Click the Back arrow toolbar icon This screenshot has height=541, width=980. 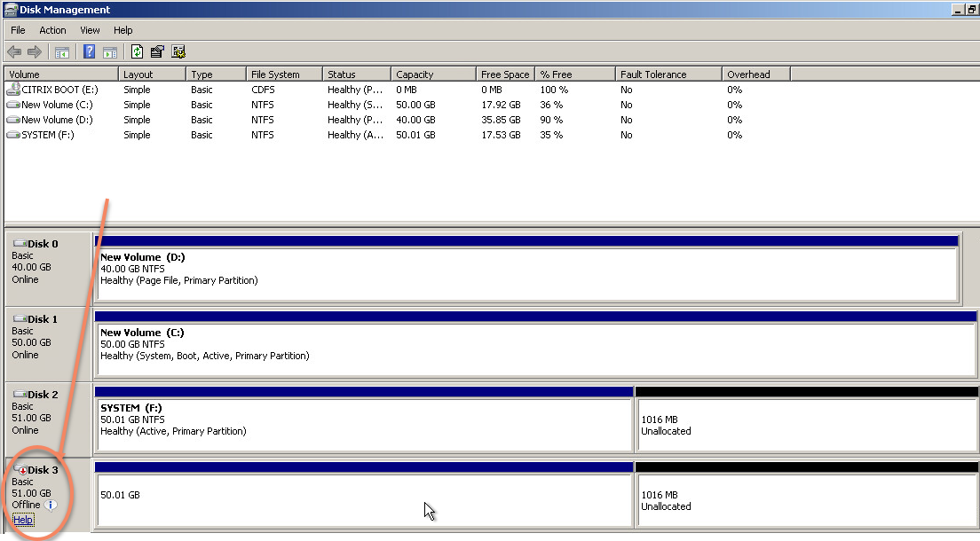click(x=14, y=52)
